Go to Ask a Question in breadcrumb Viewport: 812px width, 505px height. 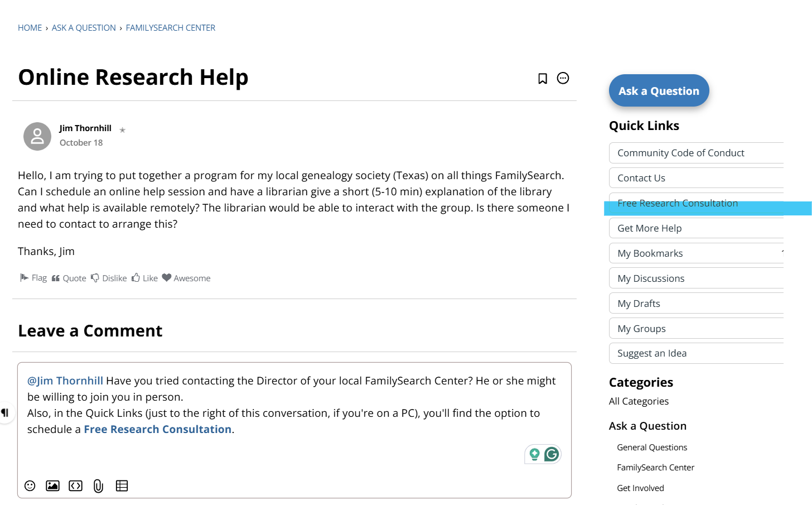[84, 28]
